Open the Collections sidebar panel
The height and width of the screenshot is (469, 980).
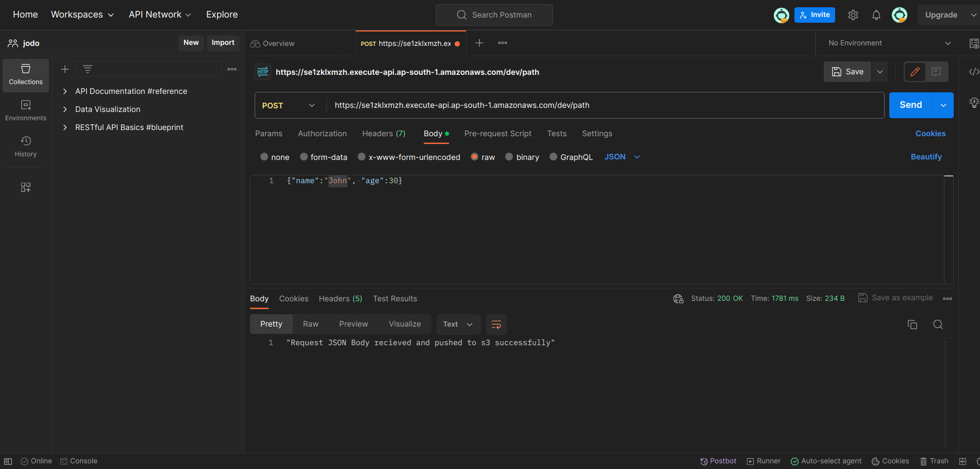click(26, 75)
